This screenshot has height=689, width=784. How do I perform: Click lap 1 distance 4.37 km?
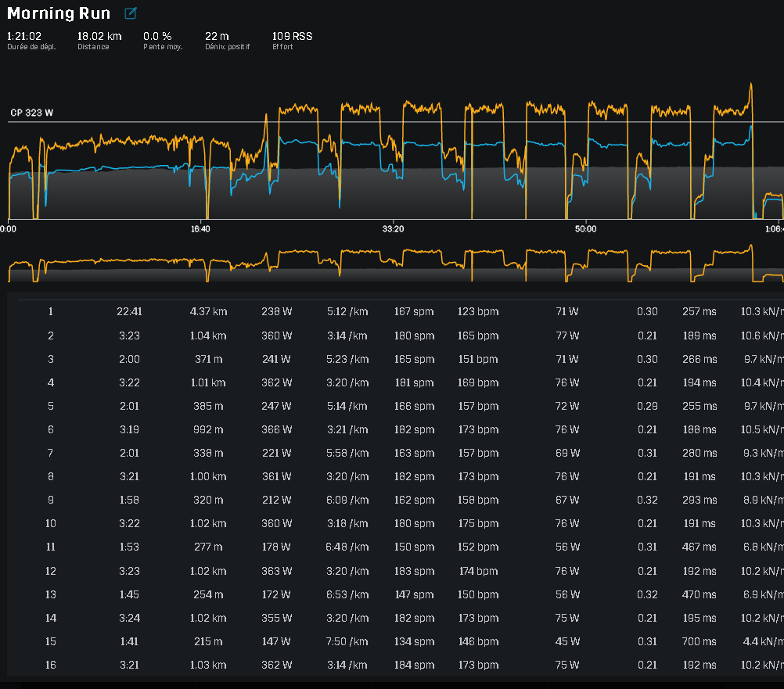pyautogui.click(x=208, y=311)
